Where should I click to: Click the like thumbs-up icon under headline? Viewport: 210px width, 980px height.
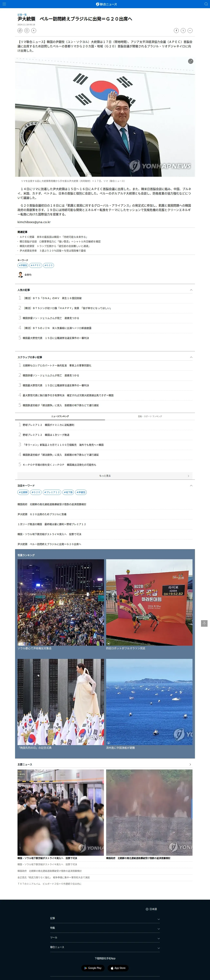point(20,30)
